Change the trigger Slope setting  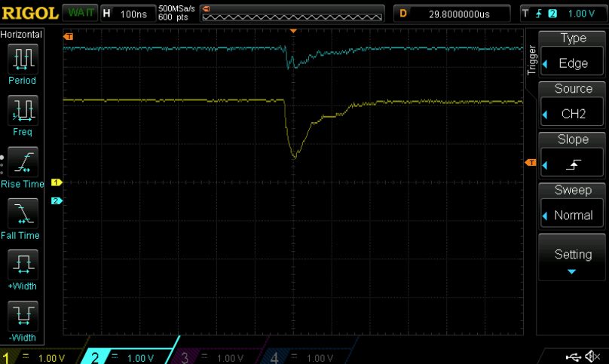(x=572, y=155)
